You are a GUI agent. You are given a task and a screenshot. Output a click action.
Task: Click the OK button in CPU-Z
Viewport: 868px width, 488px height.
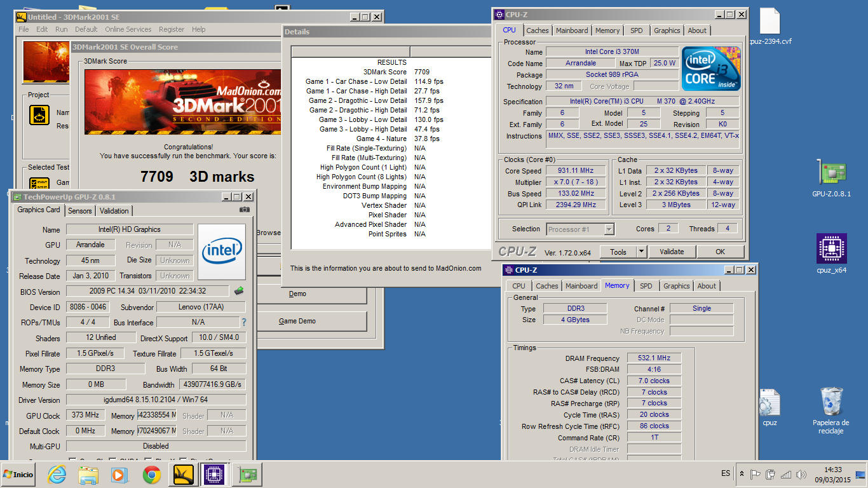coord(720,252)
